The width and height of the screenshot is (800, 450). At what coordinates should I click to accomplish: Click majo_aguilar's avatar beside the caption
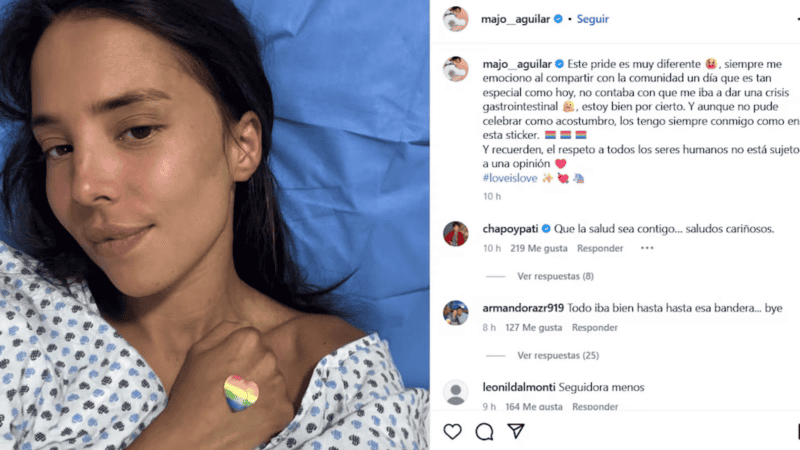pyautogui.click(x=455, y=69)
